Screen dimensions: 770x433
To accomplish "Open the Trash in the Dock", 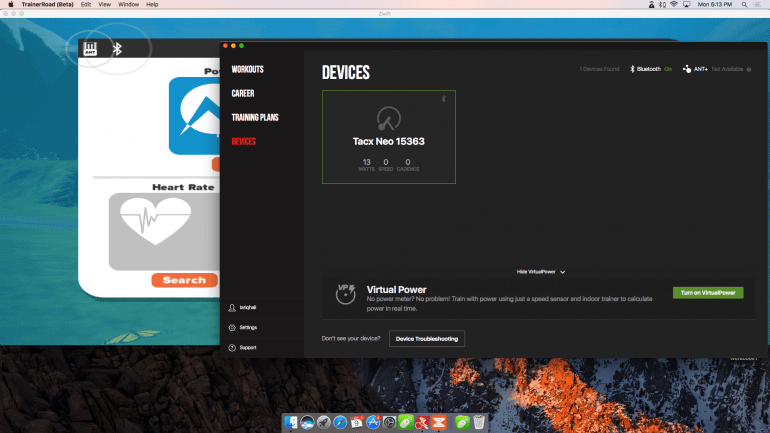I will pos(479,422).
